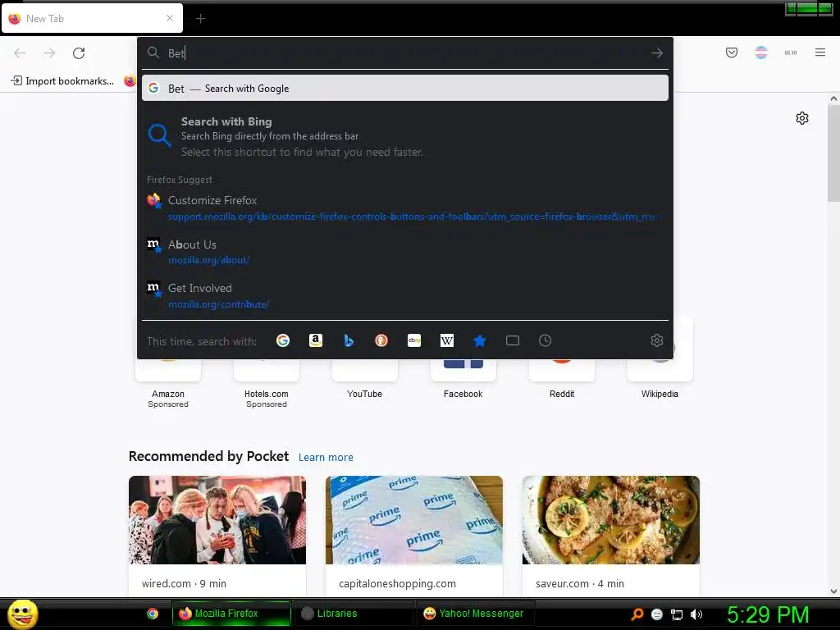Go back using the back arrow

point(20,53)
